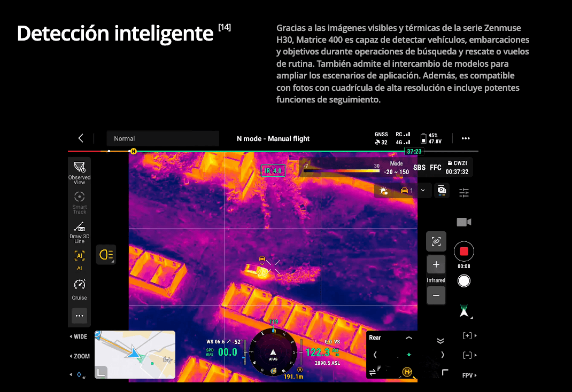572x392 pixels.
Task: Trigger FFC calibration
Action: (x=436, y=168)
